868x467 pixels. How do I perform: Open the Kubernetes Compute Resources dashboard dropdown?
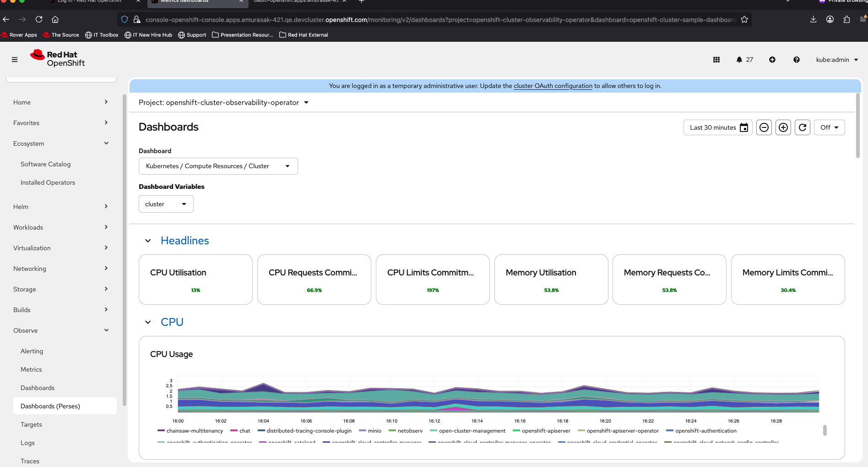coord(218,166)
